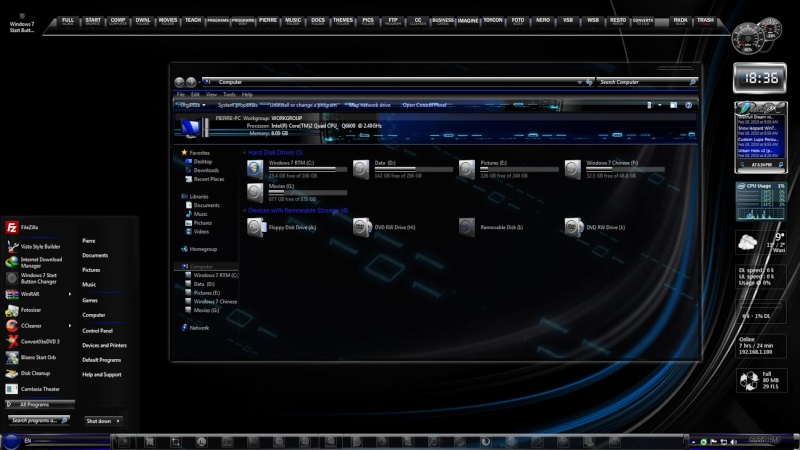Open the File menu
The height and width of the screenshot is (450, 800).
coord(181,94)
